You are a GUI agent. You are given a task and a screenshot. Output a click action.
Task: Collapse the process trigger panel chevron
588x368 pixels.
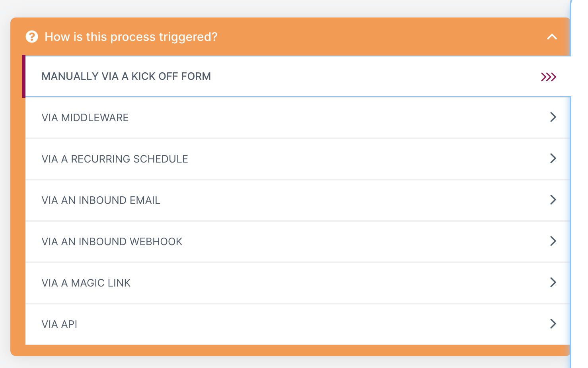point(552,37)
